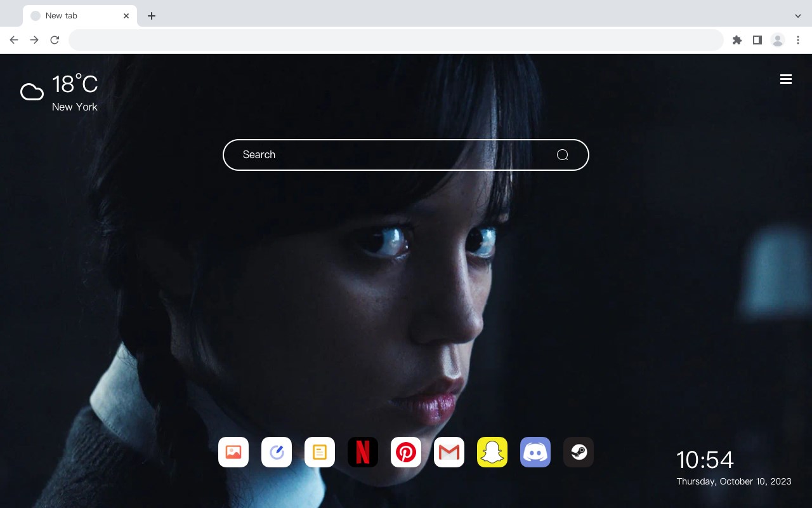Open the Snapchat shortcut
The height and width of the screenshot is (508, 812).
492,452
